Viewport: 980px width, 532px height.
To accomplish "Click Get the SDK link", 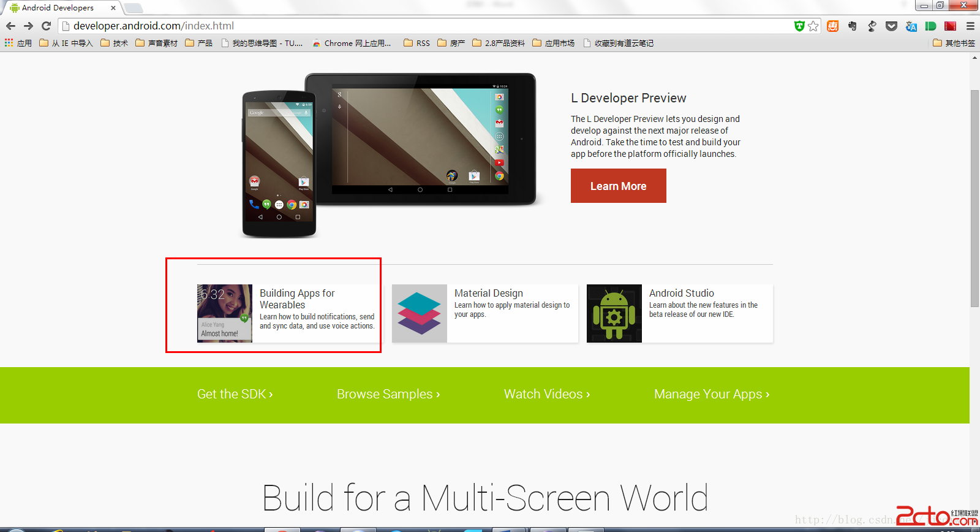I will pyautogui.click(x=235, y=394).
